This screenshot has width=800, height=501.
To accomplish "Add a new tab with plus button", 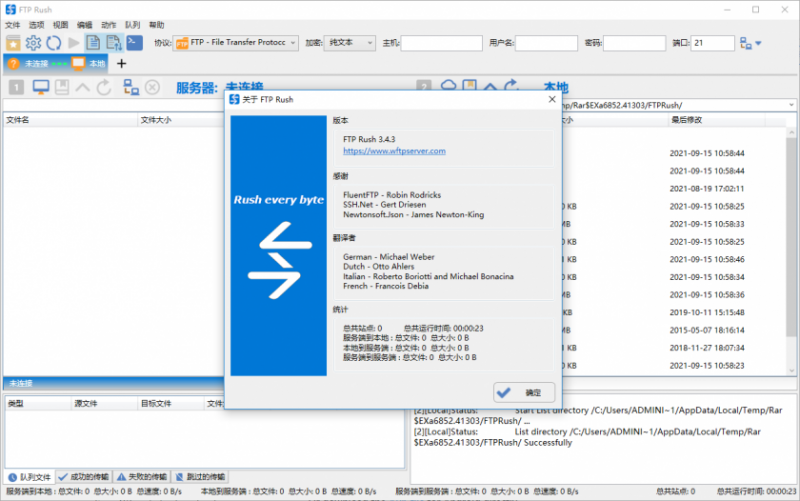I will click(x=121, y=64).
